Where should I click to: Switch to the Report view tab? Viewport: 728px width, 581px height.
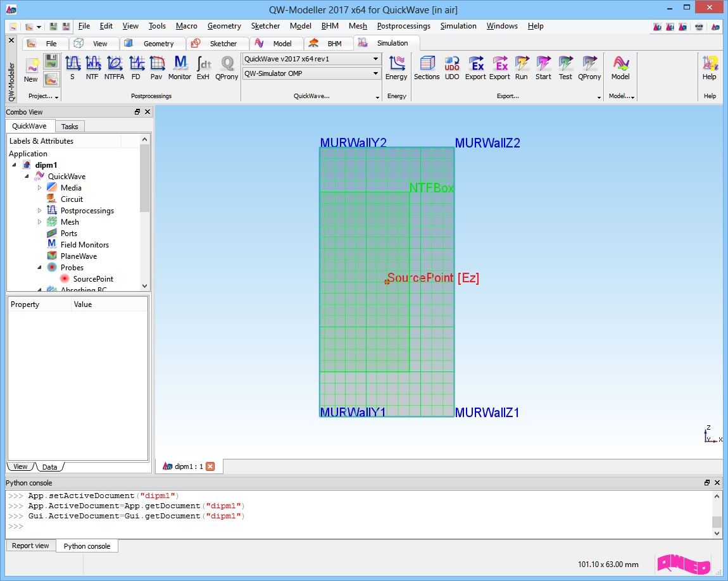(30, 546)
